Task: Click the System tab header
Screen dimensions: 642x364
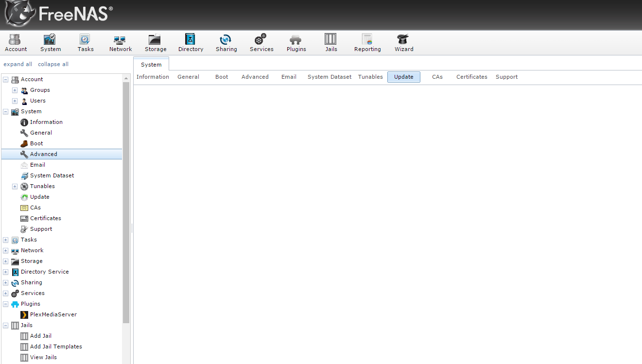Action: tap(151, 64)
